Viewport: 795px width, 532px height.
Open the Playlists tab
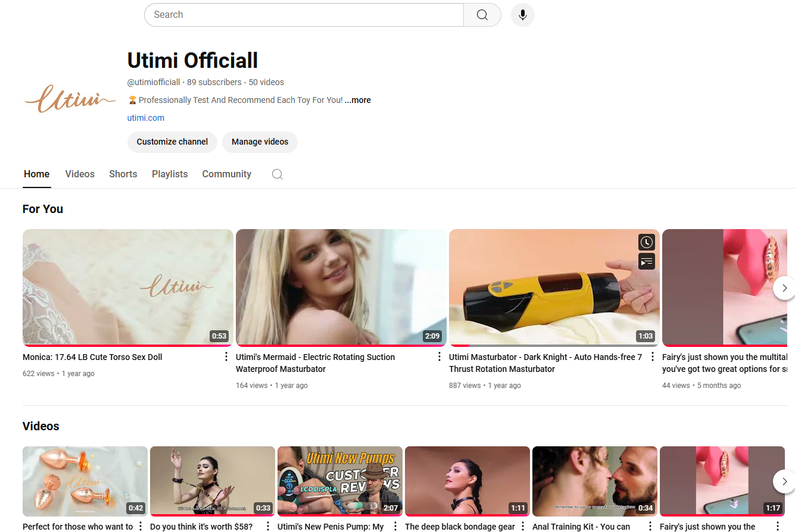pyautogui.click(x=170, y=174)
